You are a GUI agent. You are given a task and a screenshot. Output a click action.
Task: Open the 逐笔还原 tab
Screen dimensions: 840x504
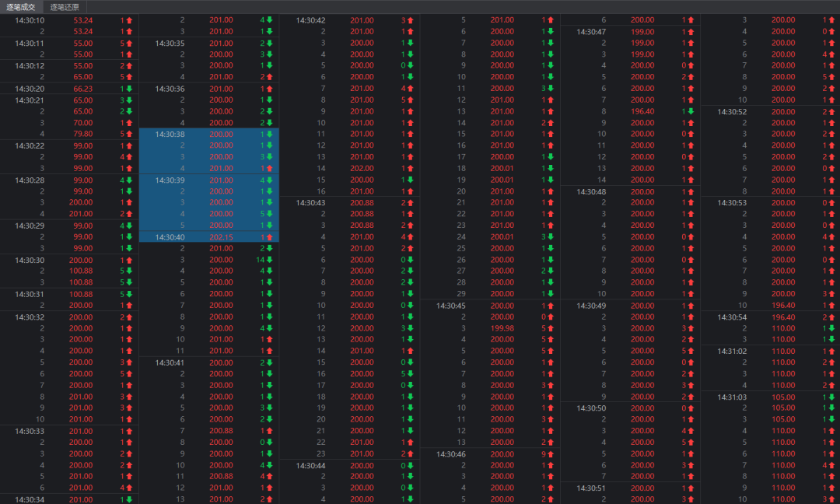(x=65, y=7)
